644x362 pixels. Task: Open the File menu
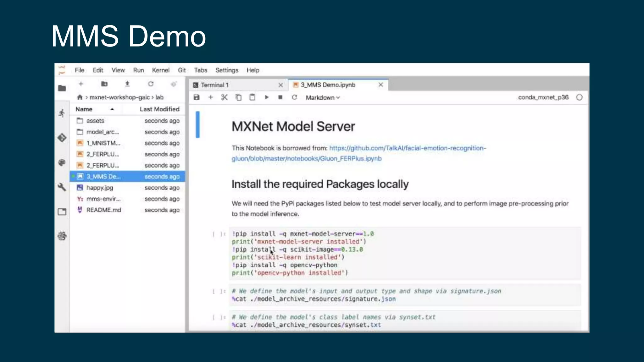80,70
